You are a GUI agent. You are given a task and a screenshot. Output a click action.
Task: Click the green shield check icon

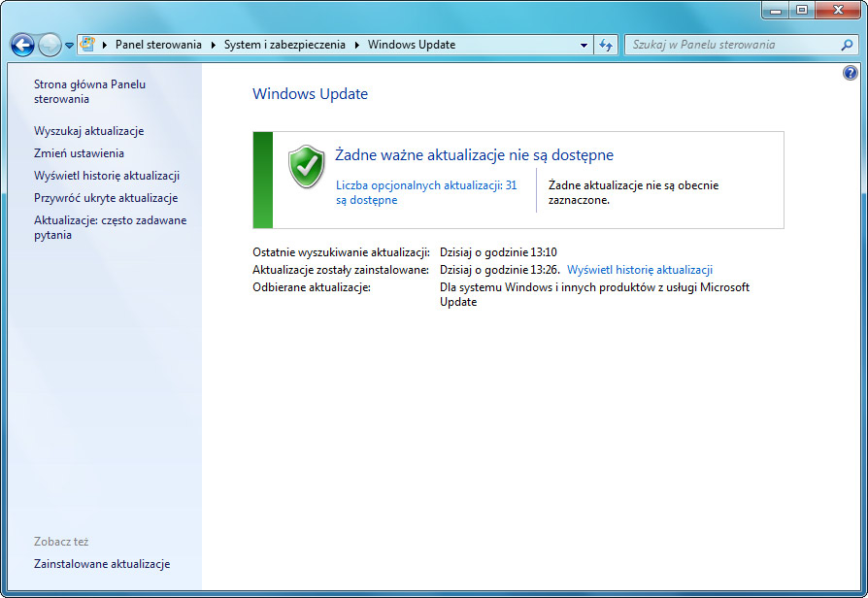(306, 166)
